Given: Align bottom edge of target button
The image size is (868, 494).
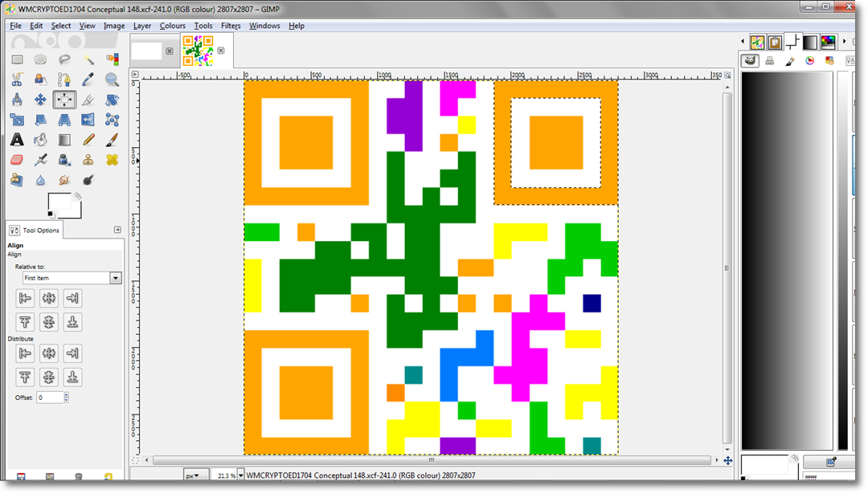Looking at the screenshot, I should 72,322.
